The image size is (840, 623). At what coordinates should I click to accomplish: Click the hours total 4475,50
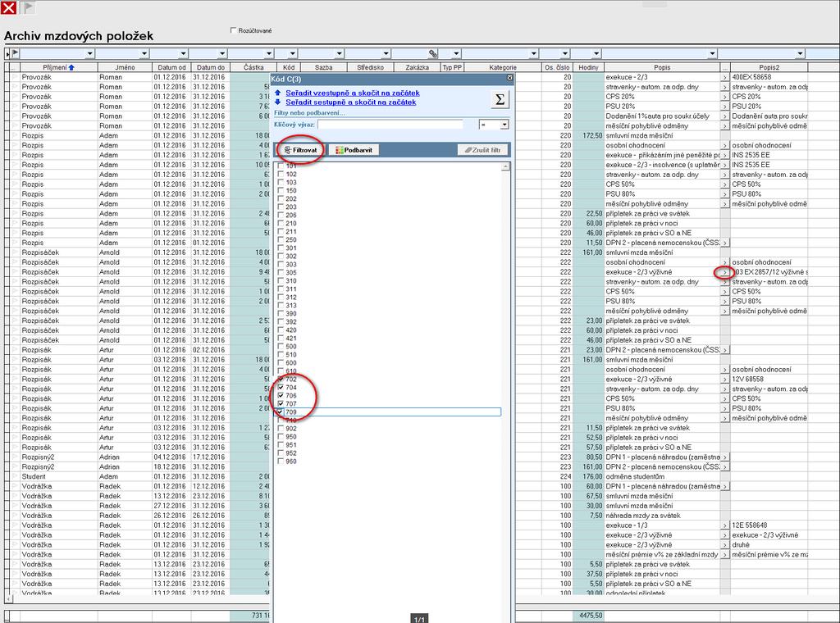[x=591, y=616]
